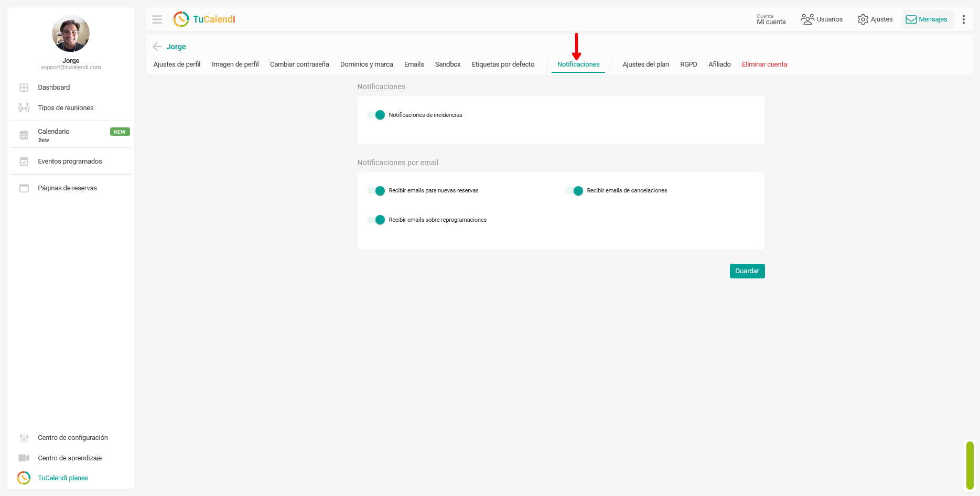
Task: Open the Dominios y marca tab
Action: (367, 64)
